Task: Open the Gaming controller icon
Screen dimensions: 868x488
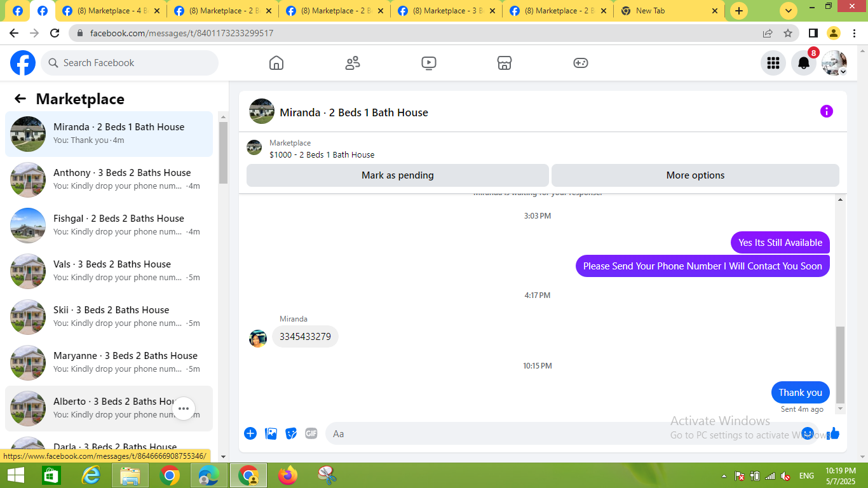Action: (x=581, y=63)
